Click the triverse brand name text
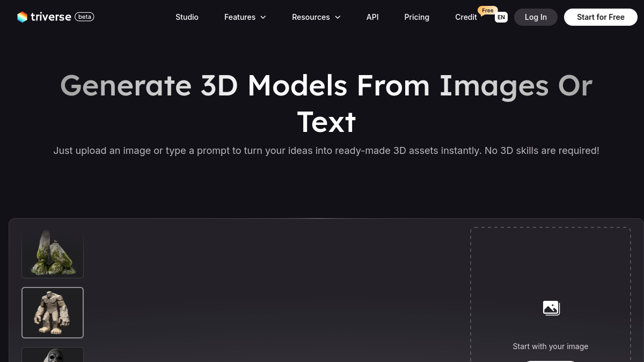 click(x=51, y=17)
